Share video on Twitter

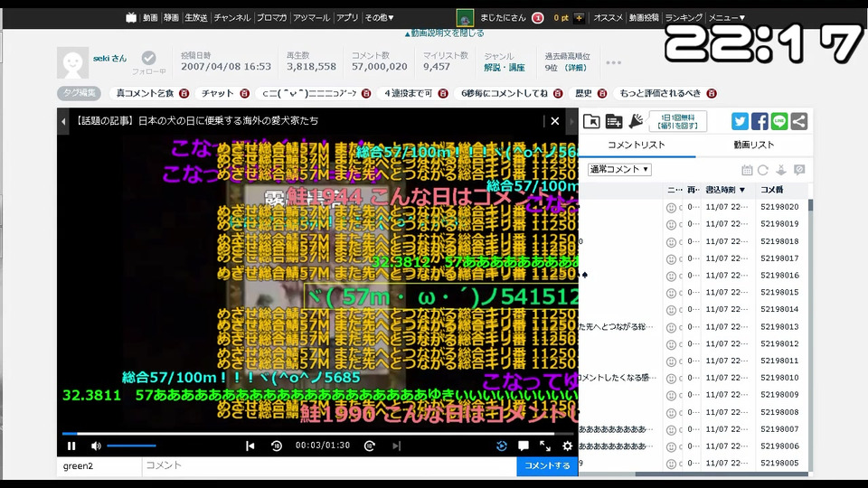[740, 121]
